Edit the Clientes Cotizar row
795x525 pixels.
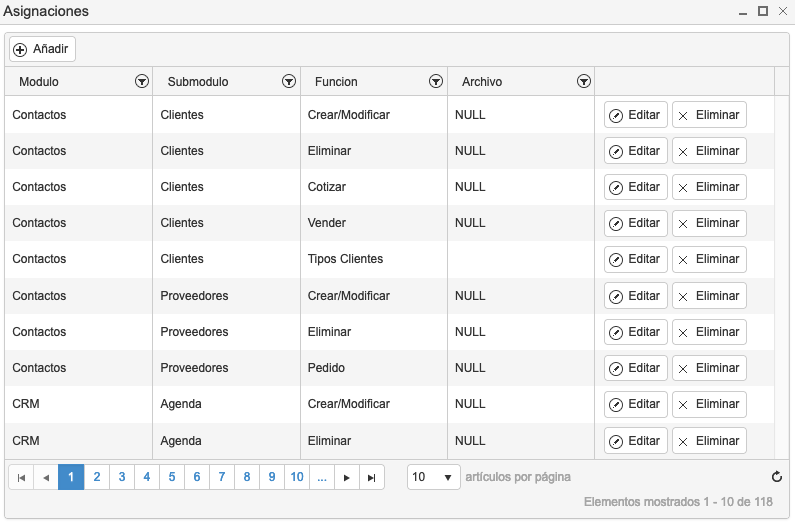pos(636,187)
